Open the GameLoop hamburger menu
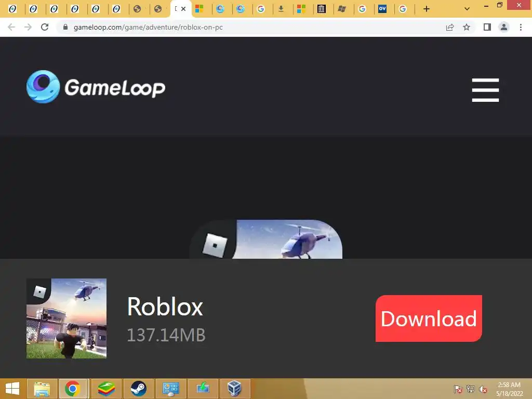This screenshot has width=532, height=399. pos(486,90)
